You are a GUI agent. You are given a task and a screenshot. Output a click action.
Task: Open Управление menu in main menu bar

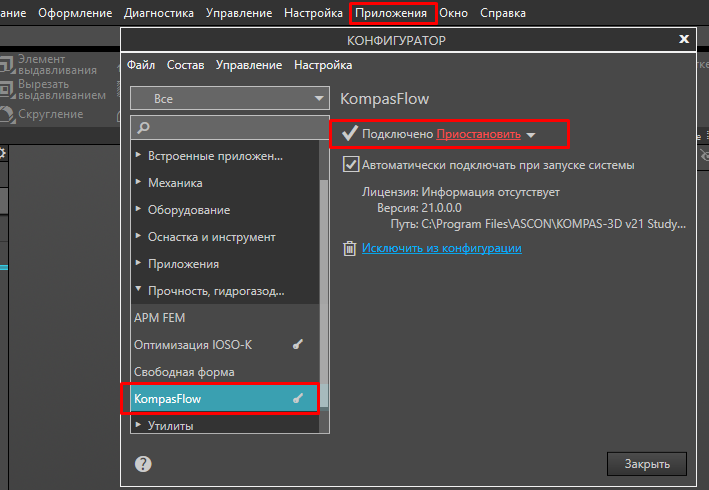pyautogui.click(x=239, y=13)
